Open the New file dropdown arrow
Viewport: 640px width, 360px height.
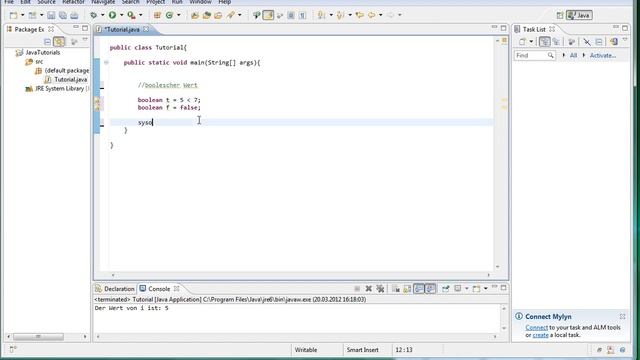[22, 16]
